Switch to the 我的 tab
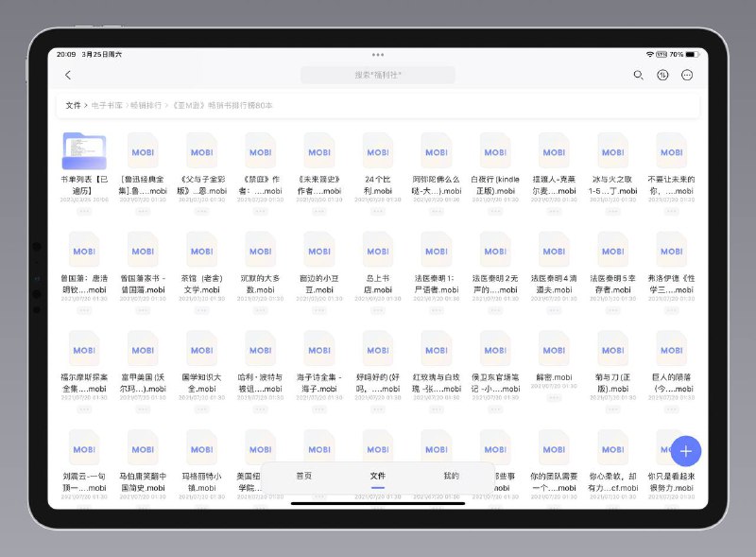The image size is (756, 557). tap(451, 476)
